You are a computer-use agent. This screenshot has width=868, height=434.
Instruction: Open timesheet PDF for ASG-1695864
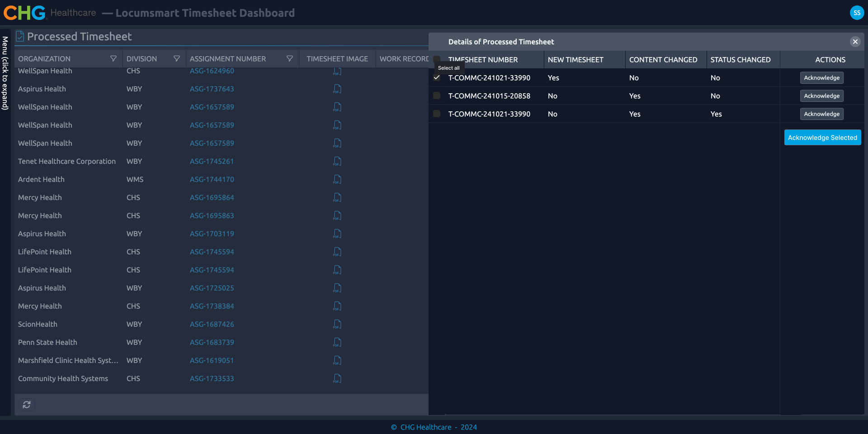(x=337, y=198)
